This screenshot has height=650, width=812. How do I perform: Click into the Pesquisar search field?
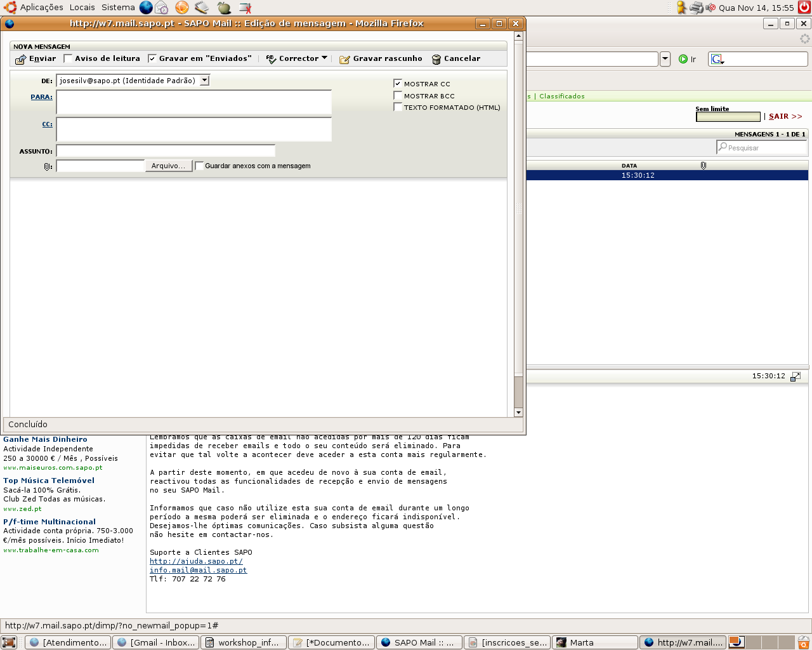tap(761, 147)
